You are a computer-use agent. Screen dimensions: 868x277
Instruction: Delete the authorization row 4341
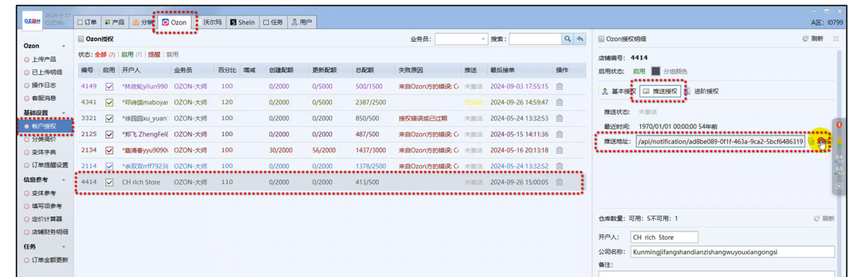tap(560, 102)
